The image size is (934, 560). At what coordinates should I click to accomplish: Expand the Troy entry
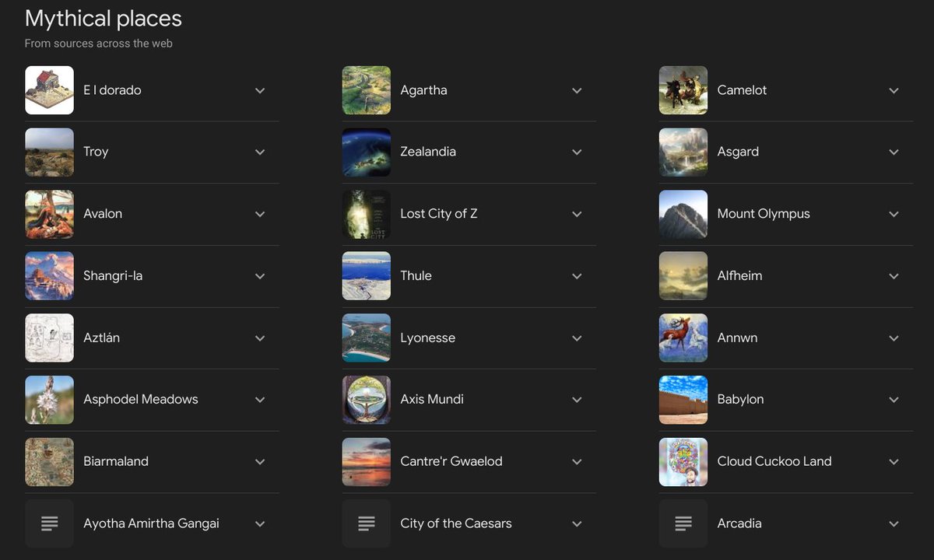[260, 152]
